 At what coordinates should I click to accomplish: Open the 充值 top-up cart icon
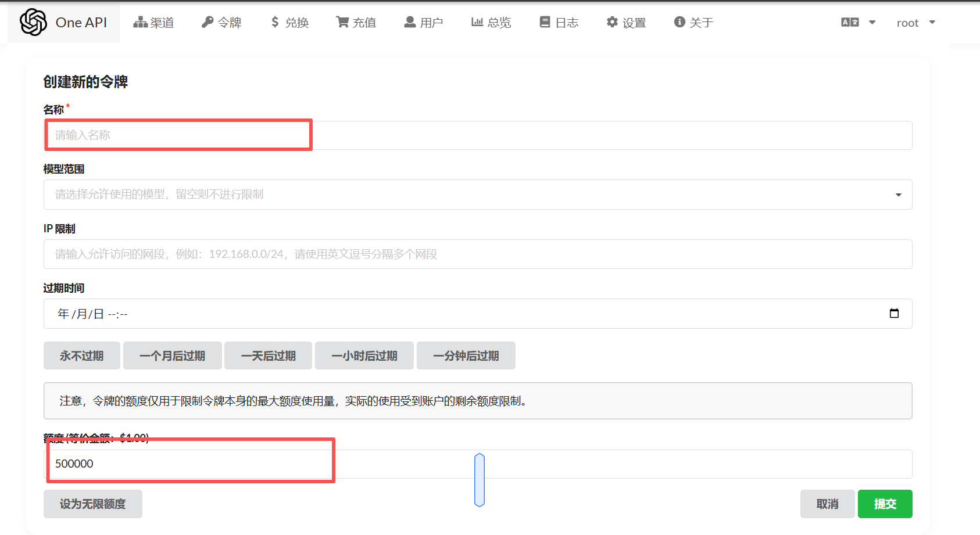click(356, 22)
